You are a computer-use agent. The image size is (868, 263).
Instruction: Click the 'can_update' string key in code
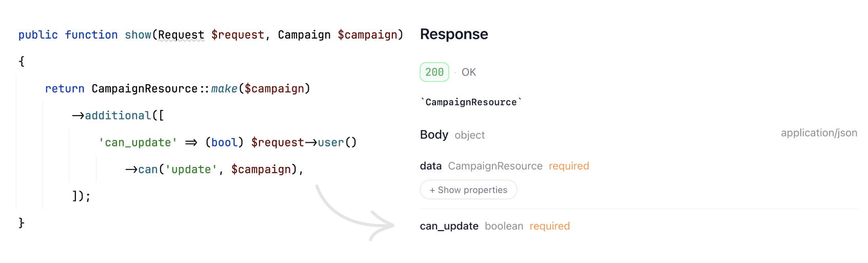click(138, 142)
